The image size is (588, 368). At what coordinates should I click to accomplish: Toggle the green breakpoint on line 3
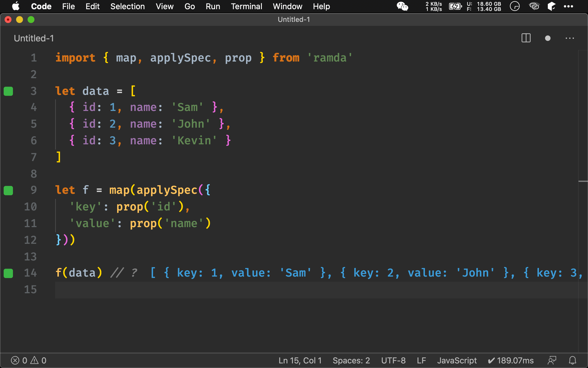tap(9, 90)
